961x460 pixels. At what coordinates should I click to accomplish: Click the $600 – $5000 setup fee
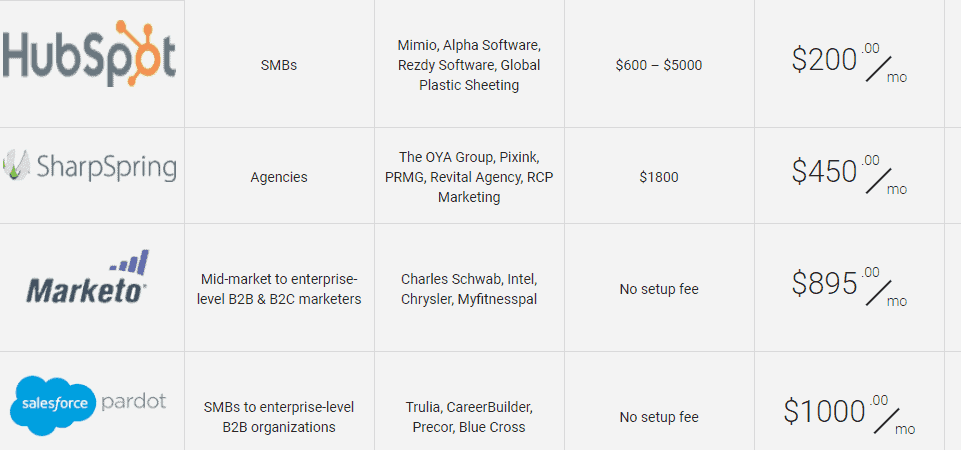pyautogui.click(x=659, y=65)
